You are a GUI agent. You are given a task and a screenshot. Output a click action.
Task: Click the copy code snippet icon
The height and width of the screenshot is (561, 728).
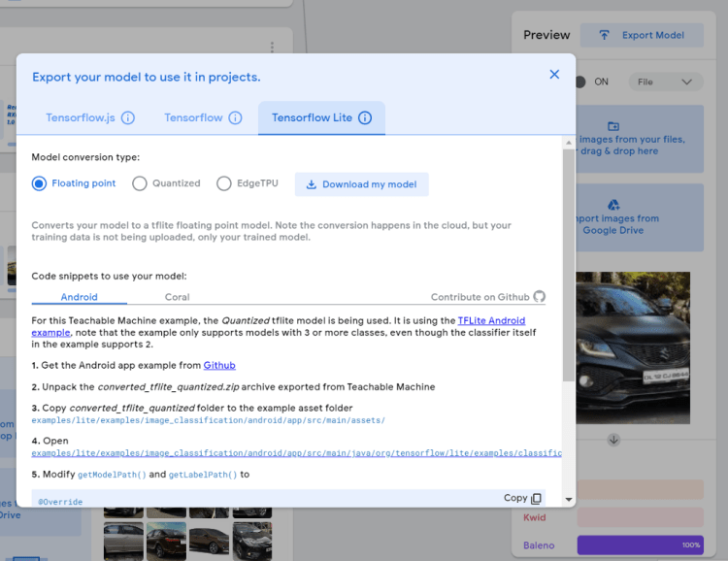pyautogui.click(x=536, y=498)
